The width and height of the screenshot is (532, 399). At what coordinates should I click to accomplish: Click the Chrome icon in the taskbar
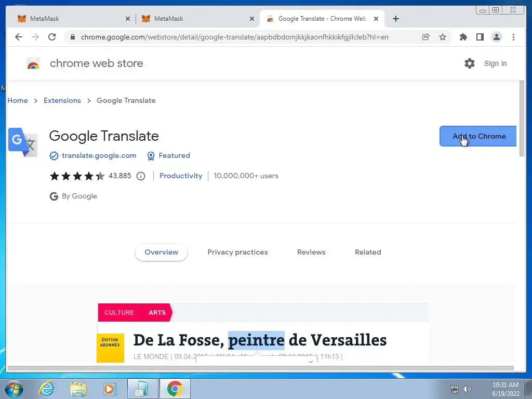(x=175, y=389)
